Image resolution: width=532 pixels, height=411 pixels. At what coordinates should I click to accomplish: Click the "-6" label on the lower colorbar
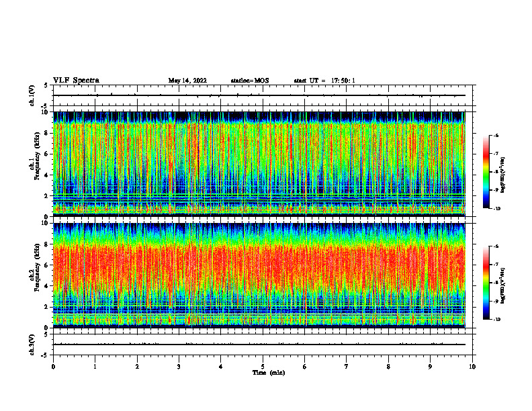click(496, 246)
